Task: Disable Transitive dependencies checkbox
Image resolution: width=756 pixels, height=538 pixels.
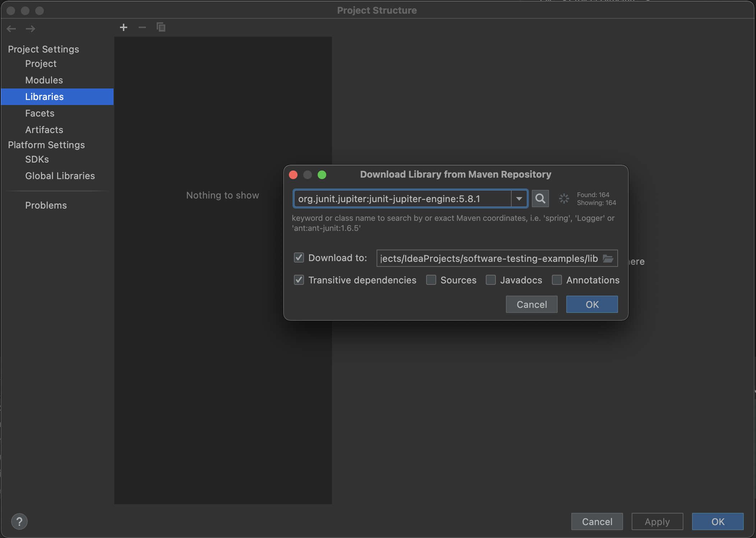Action: pos(299,280)
